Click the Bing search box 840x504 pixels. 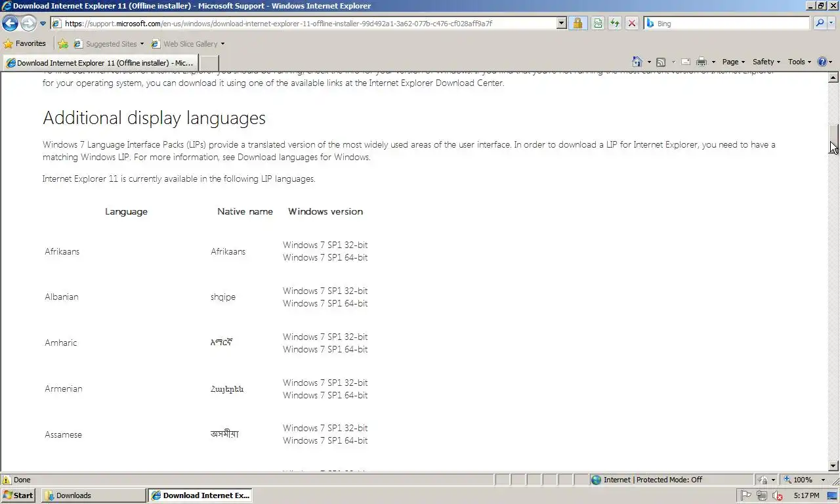tap(727, 24)
